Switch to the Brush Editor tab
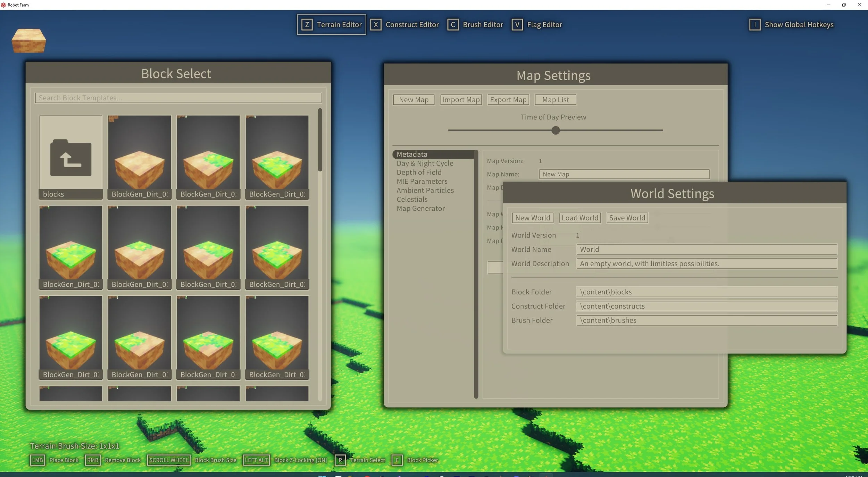868x477 pixels. tap(483, 25)
